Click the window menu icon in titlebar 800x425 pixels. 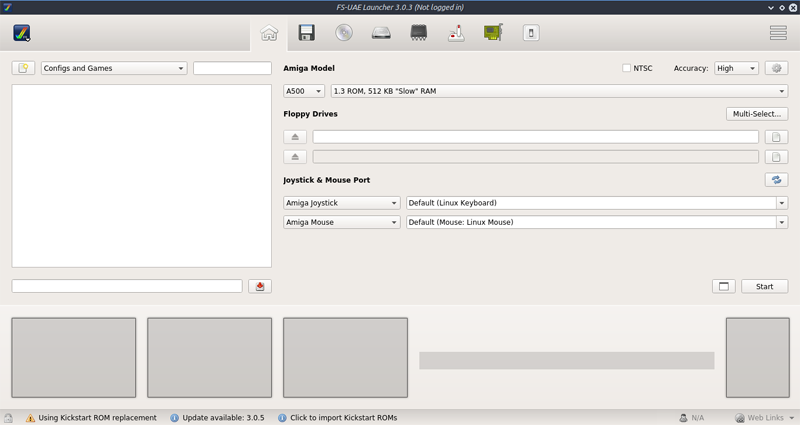(7, 7)
